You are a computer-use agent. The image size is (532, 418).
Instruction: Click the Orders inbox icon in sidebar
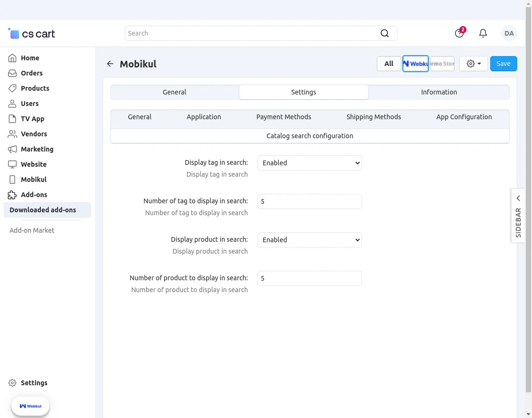pyautogui.click(x=12, y=73)
